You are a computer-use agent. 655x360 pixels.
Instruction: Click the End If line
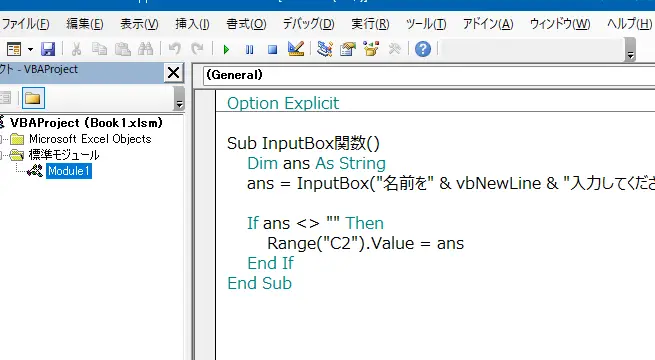click(270, 264)
